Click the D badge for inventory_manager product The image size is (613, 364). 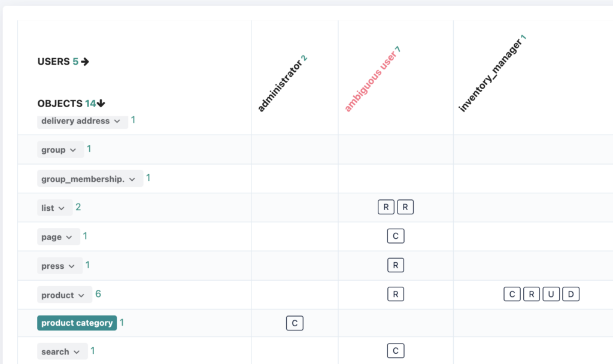571,294
